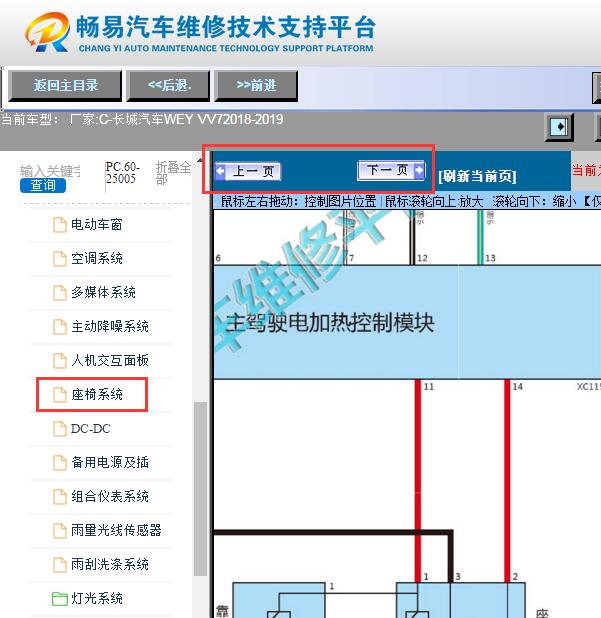Open the 座椅系统 tree item

tap(97, 395)
